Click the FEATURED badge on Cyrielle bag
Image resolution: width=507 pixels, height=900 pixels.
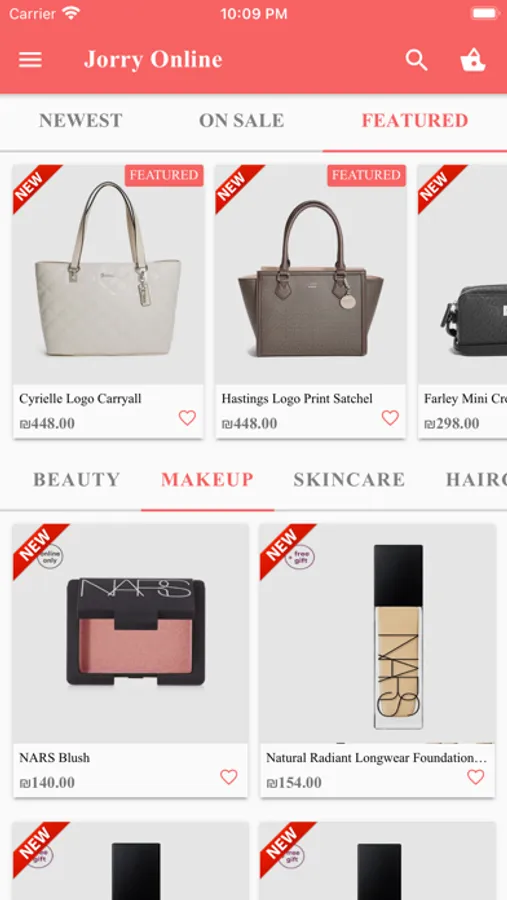(164, 175)
